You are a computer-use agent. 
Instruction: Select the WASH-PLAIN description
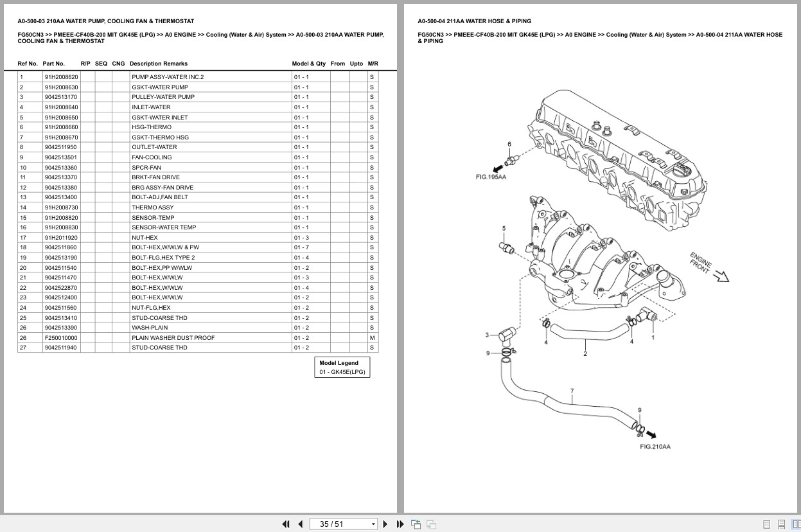(x=150, y=328)
